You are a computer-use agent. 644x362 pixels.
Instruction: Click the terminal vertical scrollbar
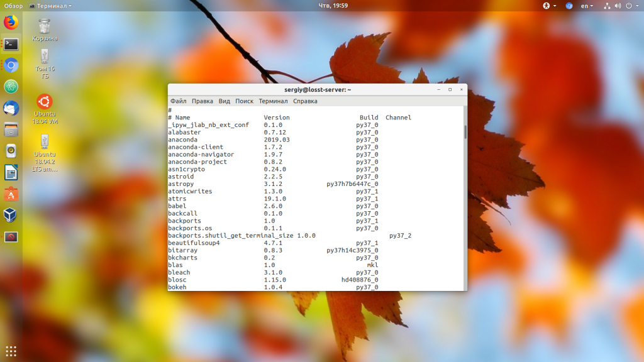point(465,132)
